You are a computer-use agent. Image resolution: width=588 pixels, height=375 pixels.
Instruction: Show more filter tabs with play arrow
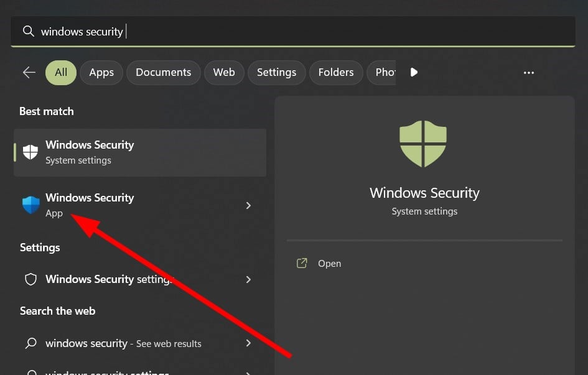click(x=414, y=72)
